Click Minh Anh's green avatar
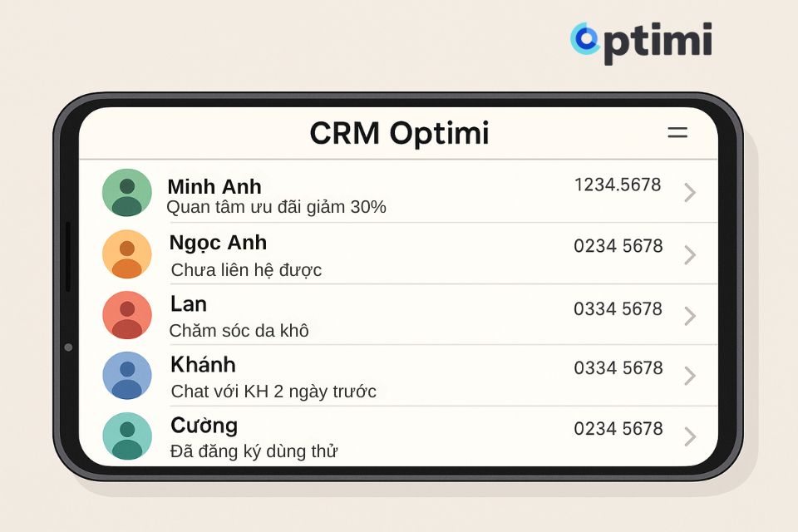 pyautogui.click(x=127, y=193)
